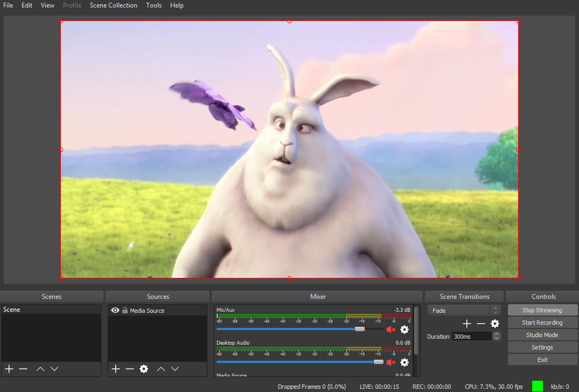Click the Mic/Aux volume slider handle

359,329
